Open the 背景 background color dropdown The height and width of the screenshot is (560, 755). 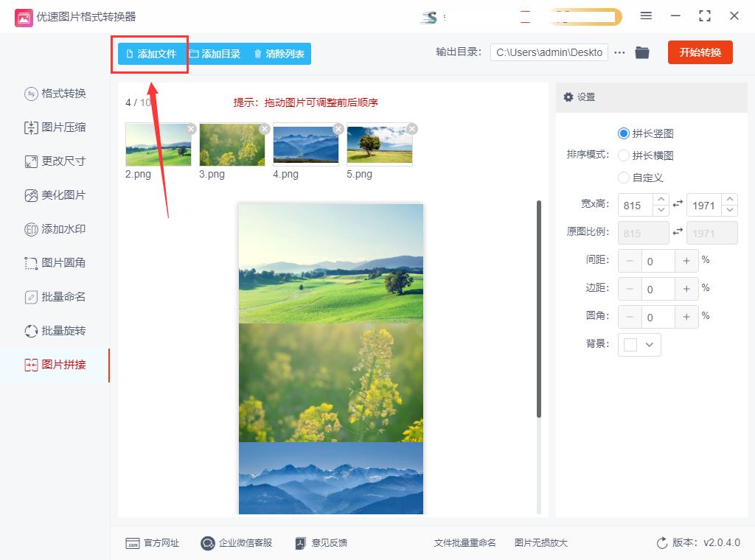pos(639,344)
